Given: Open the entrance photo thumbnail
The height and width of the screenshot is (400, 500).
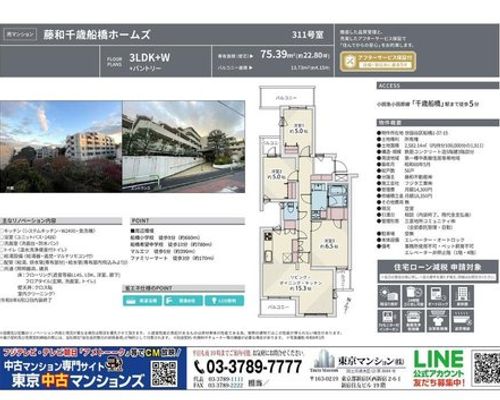Looking at the screenshot, I should tap(184, 147).
